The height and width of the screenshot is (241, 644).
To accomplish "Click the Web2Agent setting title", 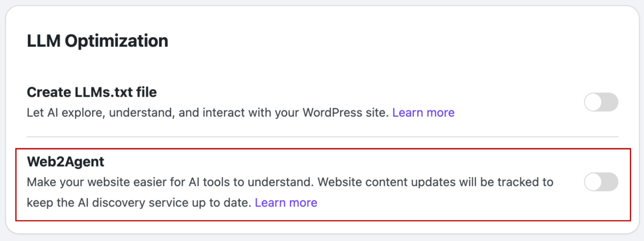I will coord(65,161).
